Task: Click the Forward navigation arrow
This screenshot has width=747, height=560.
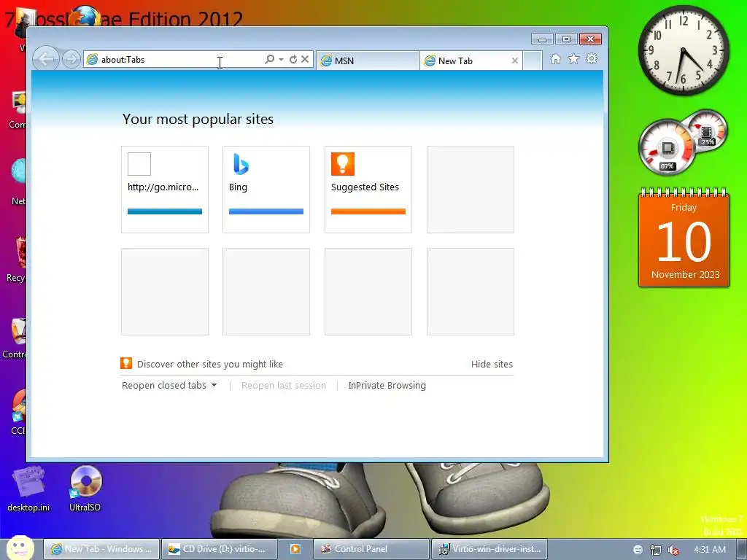Action: 71,60
